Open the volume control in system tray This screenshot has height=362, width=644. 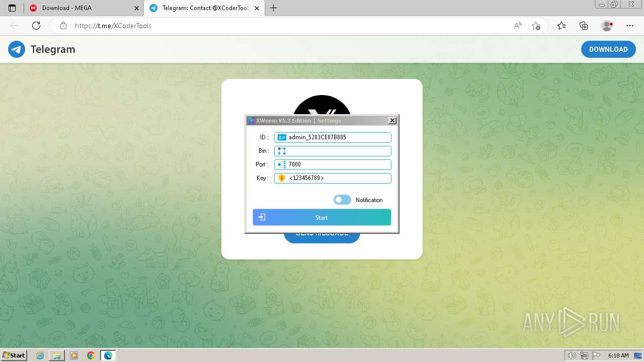point(572,355)
